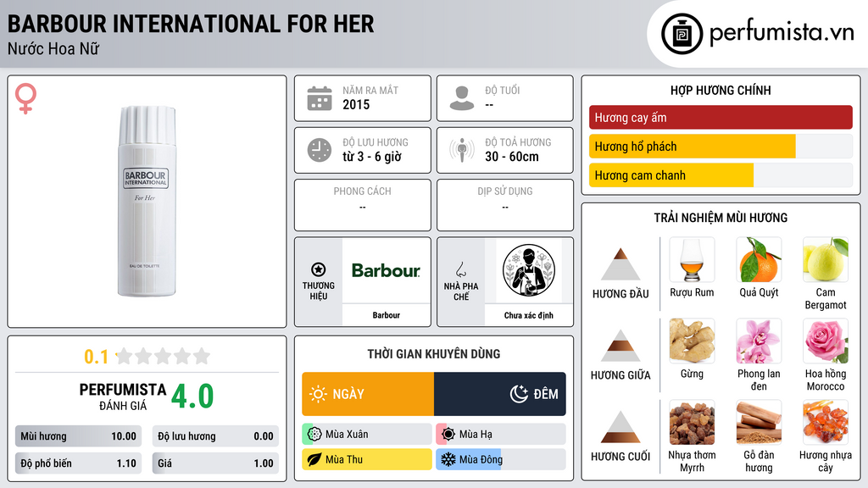Select the Hoa hồng Morocco note image
This screenshot has width=868, height=488.
pos(826,341)
